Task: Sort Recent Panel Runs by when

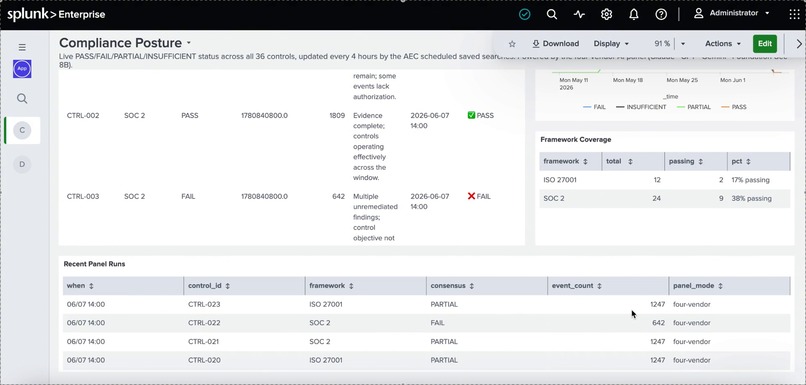Action: click(x=123, y=286)
